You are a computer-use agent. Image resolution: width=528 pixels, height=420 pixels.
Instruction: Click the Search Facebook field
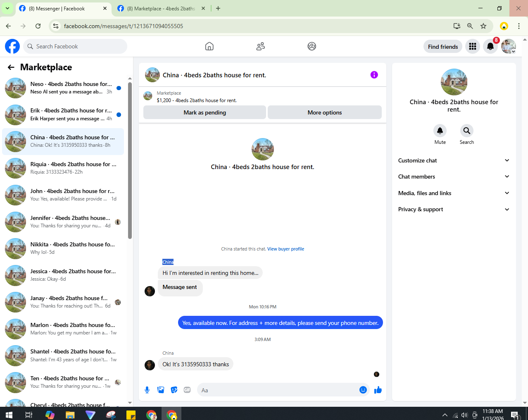click(x=75, y=46)
